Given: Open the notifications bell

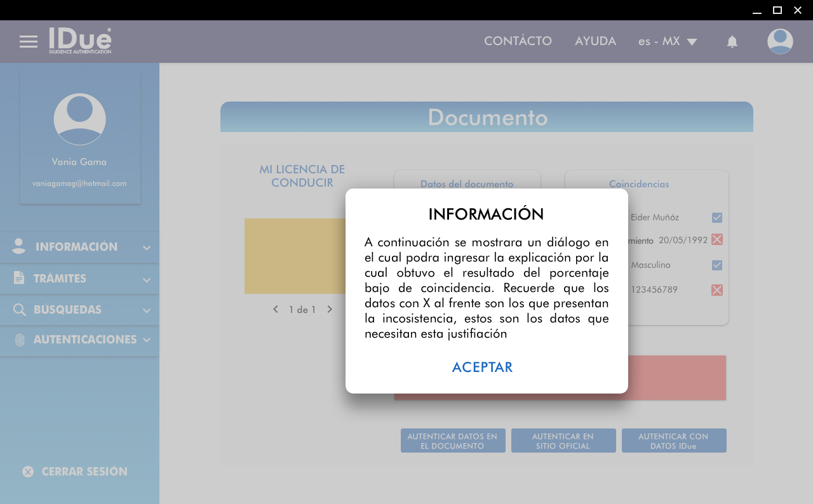Looking at the screenshot, I should pos(732,42).
